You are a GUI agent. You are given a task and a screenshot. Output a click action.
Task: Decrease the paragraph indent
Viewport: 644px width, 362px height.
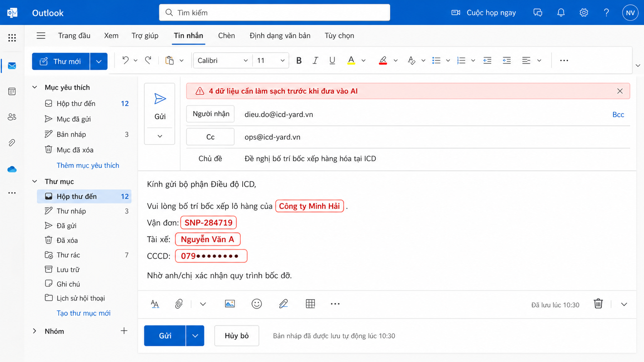pyautogui.click(x=487, y=60)
